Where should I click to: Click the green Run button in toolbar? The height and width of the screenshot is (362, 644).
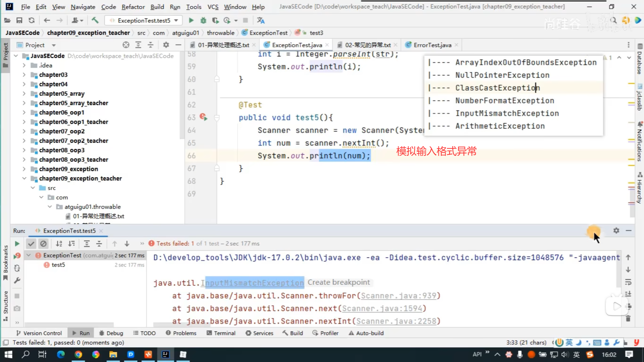coord(191,20)
